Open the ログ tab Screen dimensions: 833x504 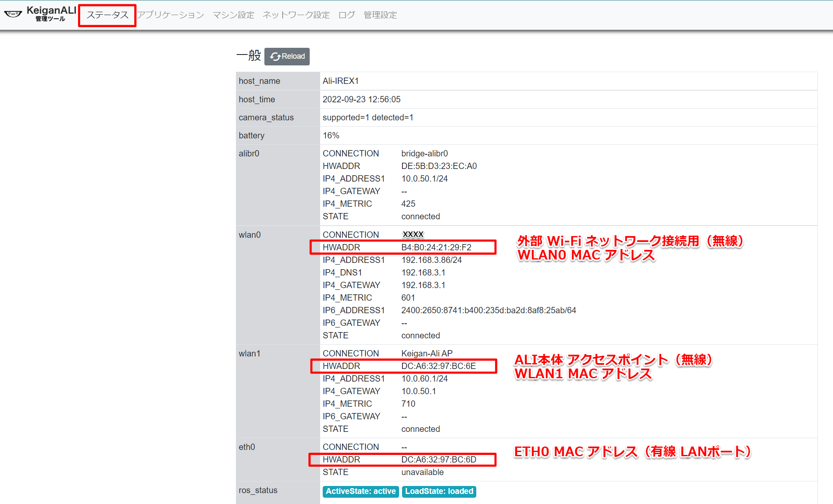coord(346,16)
